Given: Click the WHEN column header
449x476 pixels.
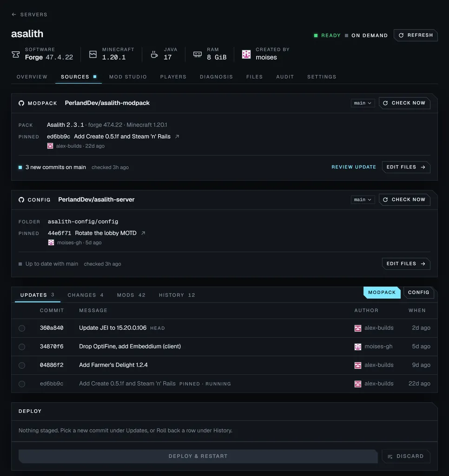Looking at the screenshot, I should [x=417, y=310].
